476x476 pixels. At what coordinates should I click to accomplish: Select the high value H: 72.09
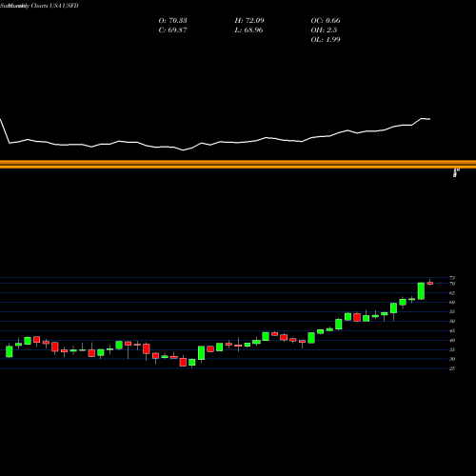point(249,21)
